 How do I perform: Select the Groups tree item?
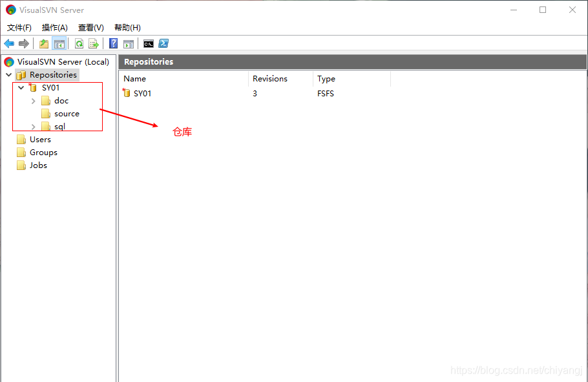tap(43, 153)
